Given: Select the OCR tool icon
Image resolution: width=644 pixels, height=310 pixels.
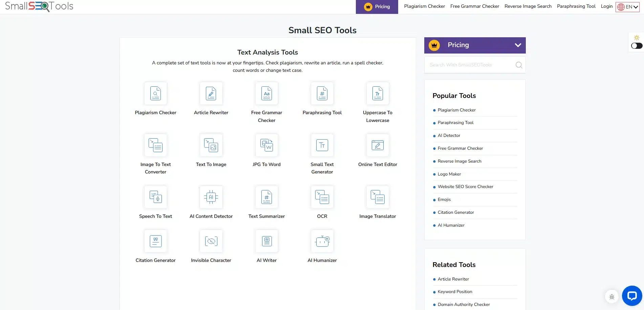Looking at the screenshot, I should point(322,197).
